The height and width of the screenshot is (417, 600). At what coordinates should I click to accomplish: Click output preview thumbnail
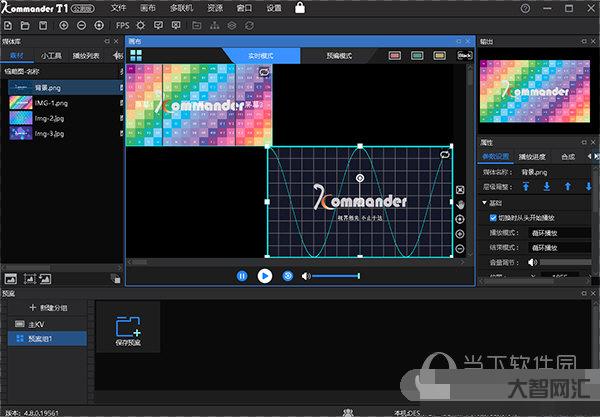(x=535, y=91)
